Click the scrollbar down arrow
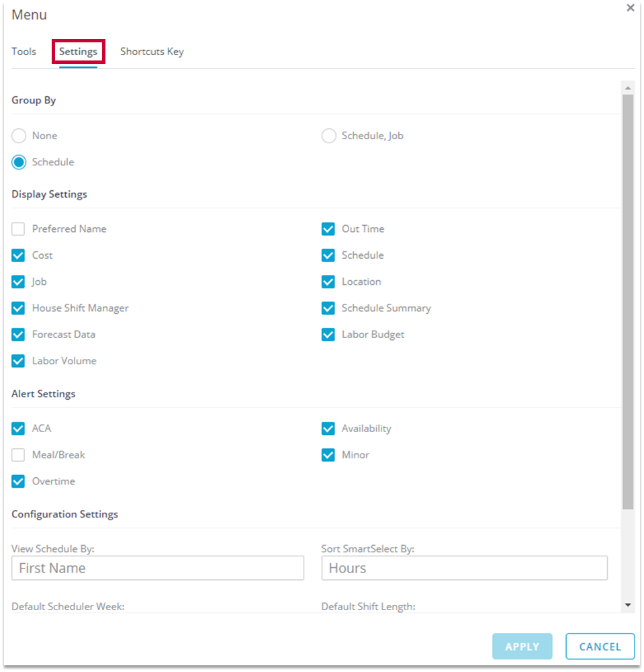Screen dimensions: 644x672 click(628, 605)
